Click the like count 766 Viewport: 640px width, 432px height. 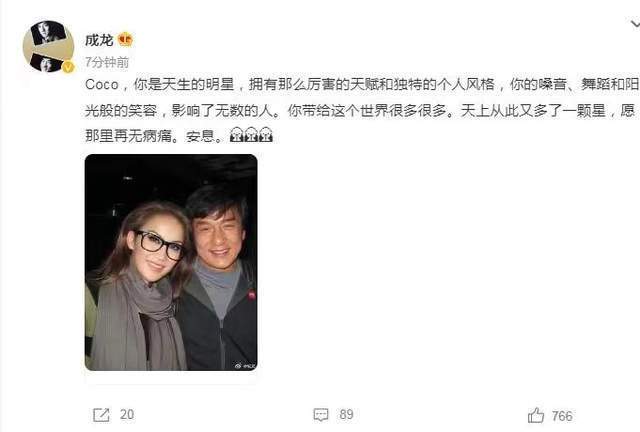(x=562, y=416)
